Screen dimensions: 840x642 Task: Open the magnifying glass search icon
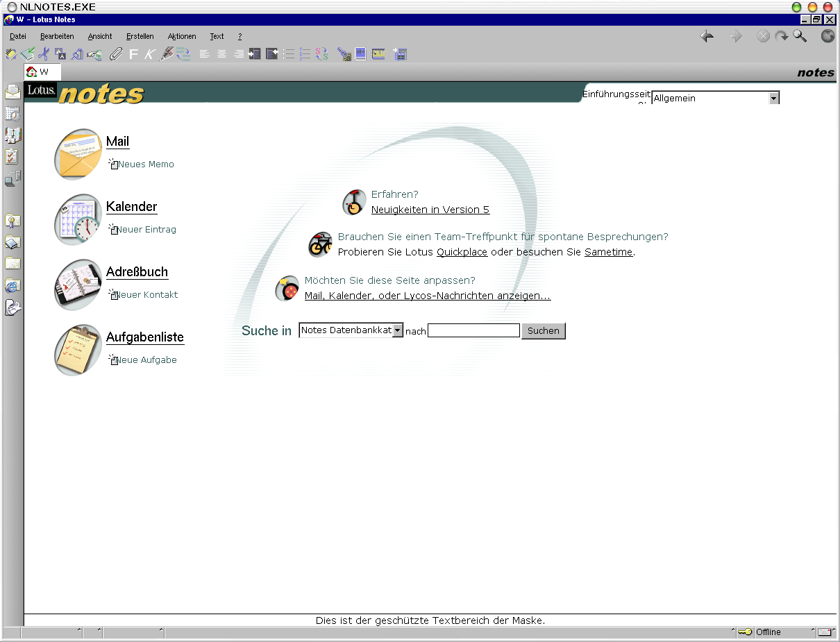coord(800,37)
